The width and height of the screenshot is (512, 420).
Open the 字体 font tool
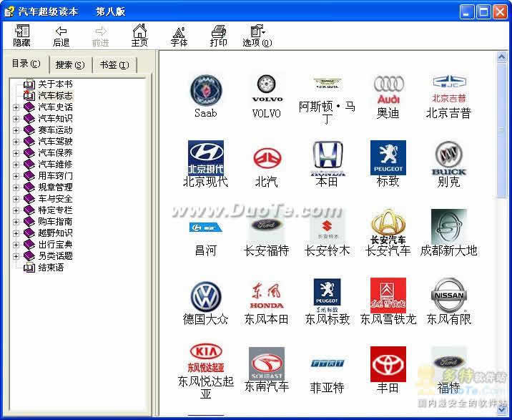(179, 35)
